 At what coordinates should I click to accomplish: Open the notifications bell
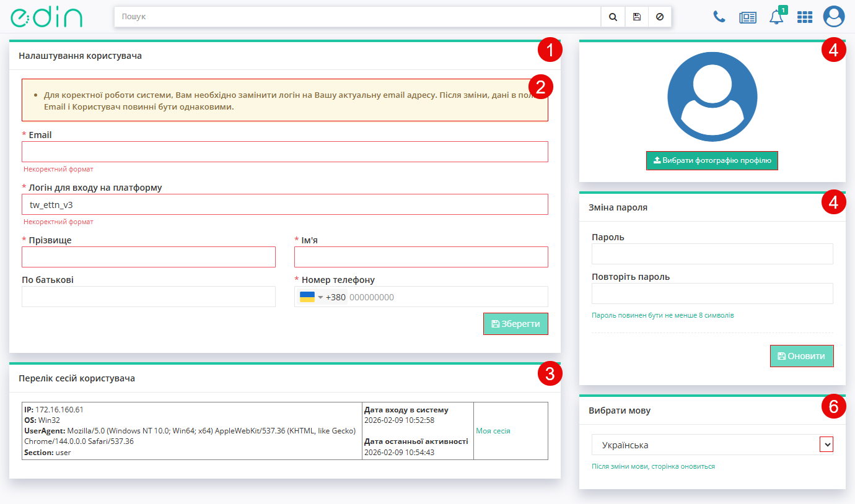(776, 17)
